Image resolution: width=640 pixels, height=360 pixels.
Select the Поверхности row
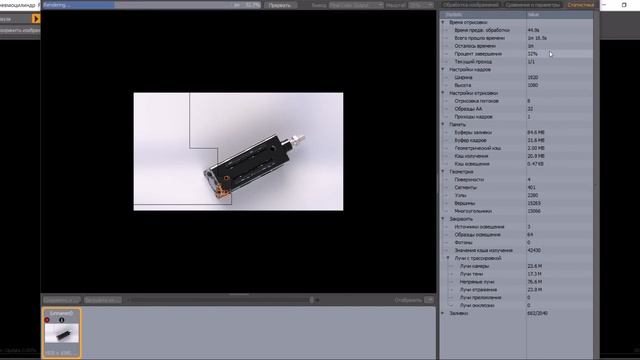click(x=517, y=180)
